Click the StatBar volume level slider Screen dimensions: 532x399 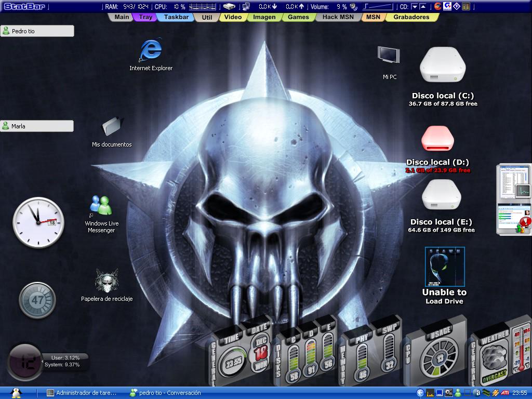377,6
